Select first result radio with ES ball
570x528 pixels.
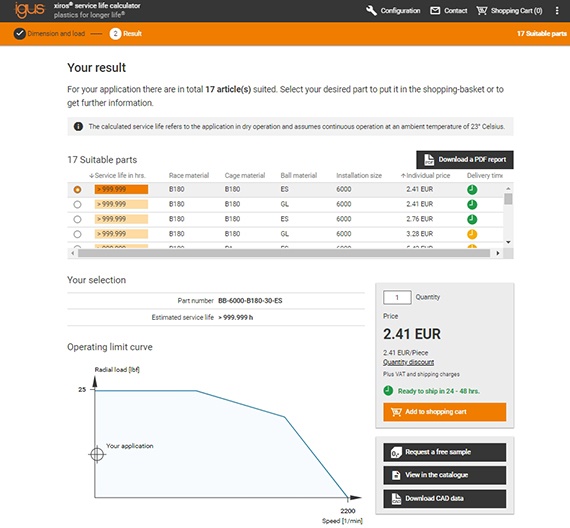click(x=77, y=189)
